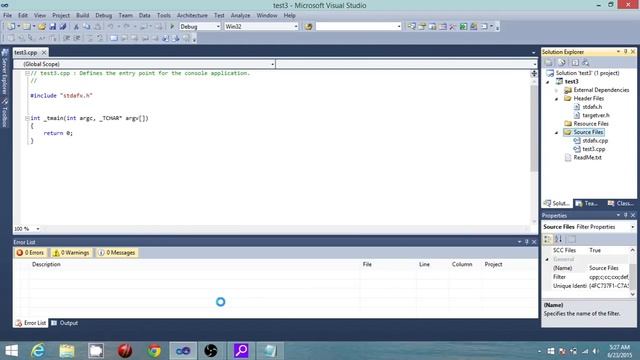Screen dimensions: 640x360
Task: Click the Add New Item toolbar icon
Action: point(27,27)
